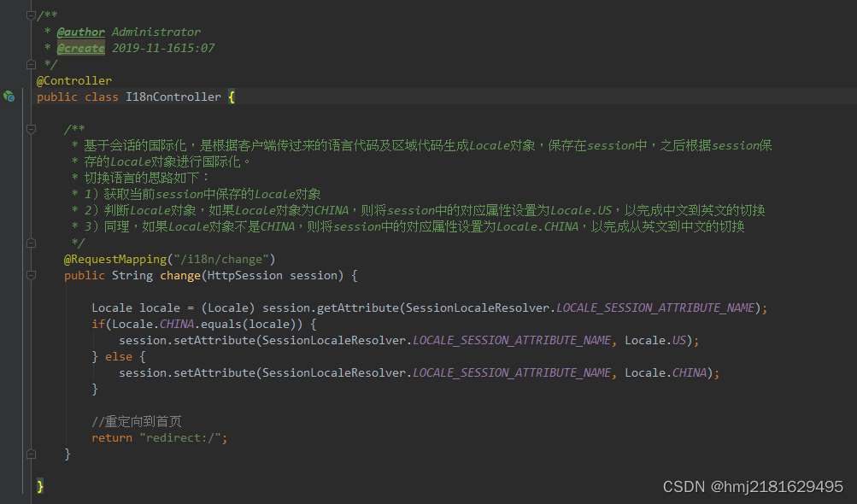Click the return keyword
This screenshot has height=504, width=857.
(112, 438)
